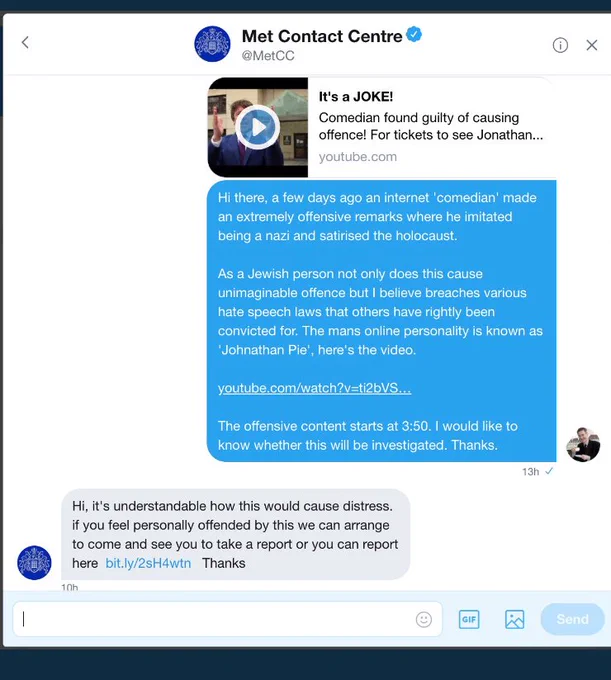Open the GIF picker
This screenshot has width=611, height=680.
(469, 619)
